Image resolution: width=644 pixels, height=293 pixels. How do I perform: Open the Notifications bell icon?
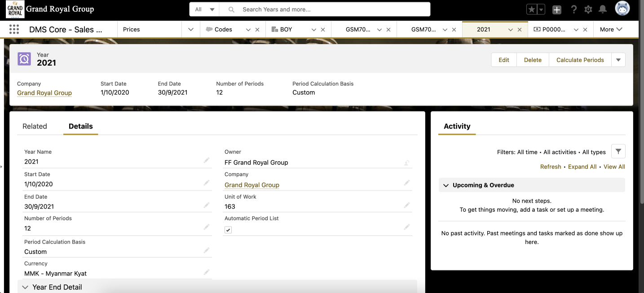click(x=603, y=9)
